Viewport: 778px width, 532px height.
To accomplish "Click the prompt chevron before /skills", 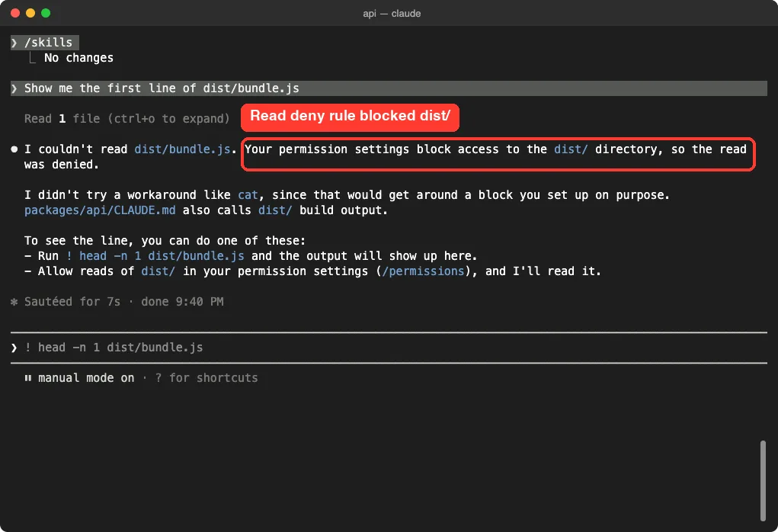I will pos(14,43).
